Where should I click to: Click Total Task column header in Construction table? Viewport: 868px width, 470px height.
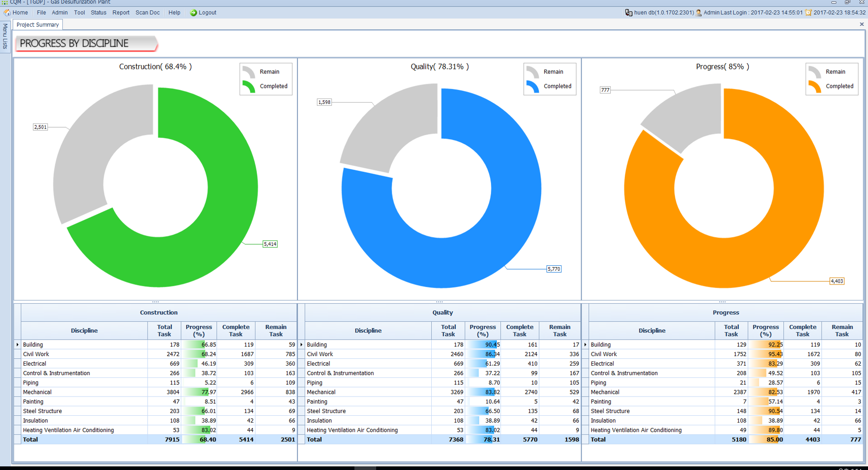(x=164, y=331)
